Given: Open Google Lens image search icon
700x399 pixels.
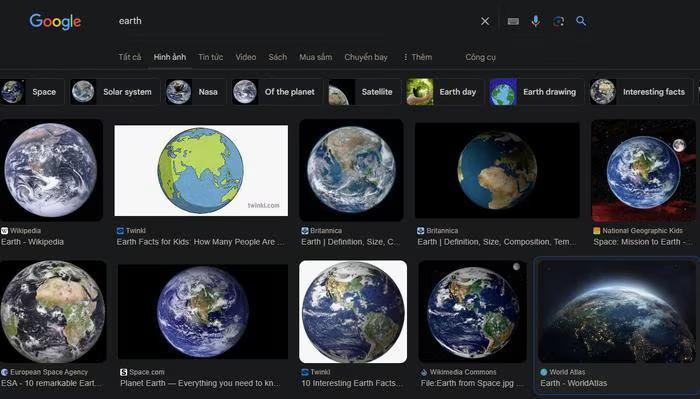Looking at the screenshot, I should click(558, 21).
